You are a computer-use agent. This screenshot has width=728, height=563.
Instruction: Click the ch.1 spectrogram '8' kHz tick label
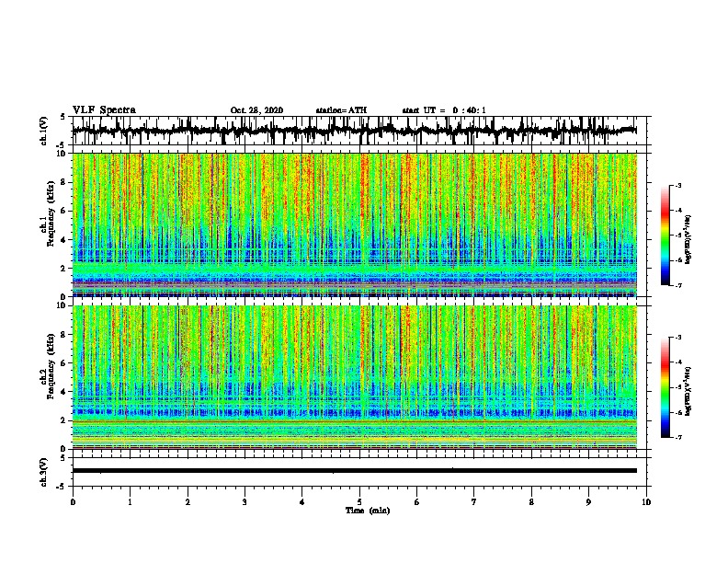(x=63, y=182)
